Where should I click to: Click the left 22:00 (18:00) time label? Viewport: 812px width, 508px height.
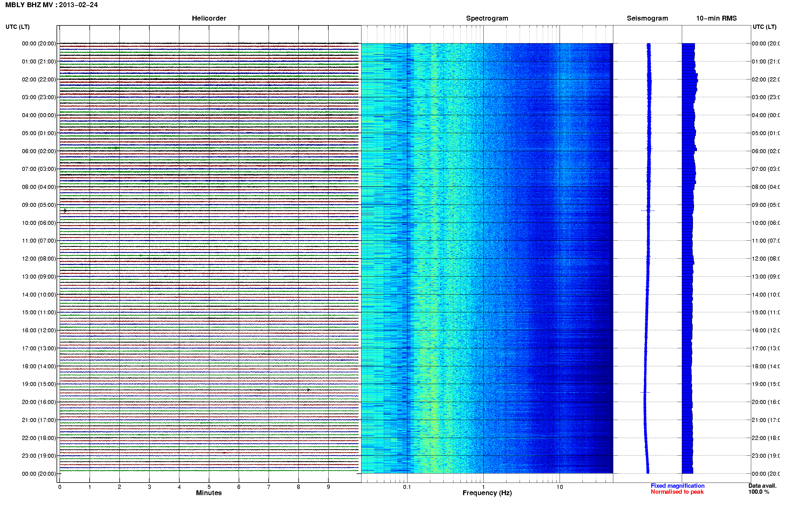[39, 438]
